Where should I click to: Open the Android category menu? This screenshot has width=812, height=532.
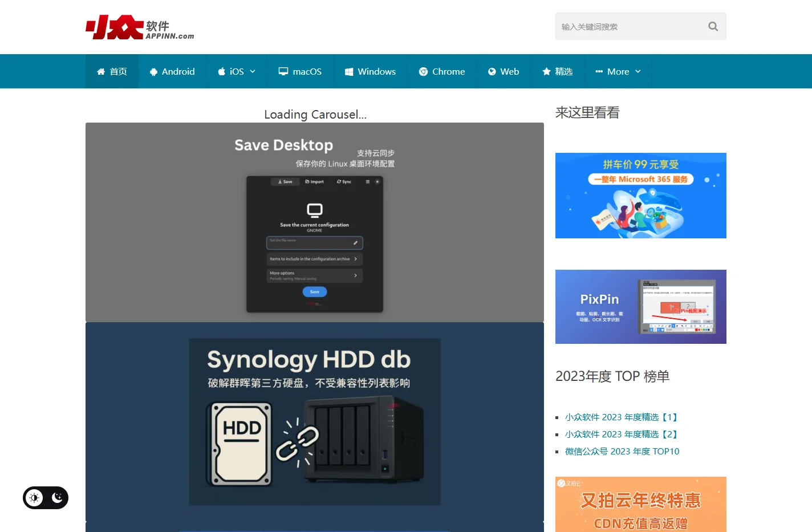click(172, 71)
